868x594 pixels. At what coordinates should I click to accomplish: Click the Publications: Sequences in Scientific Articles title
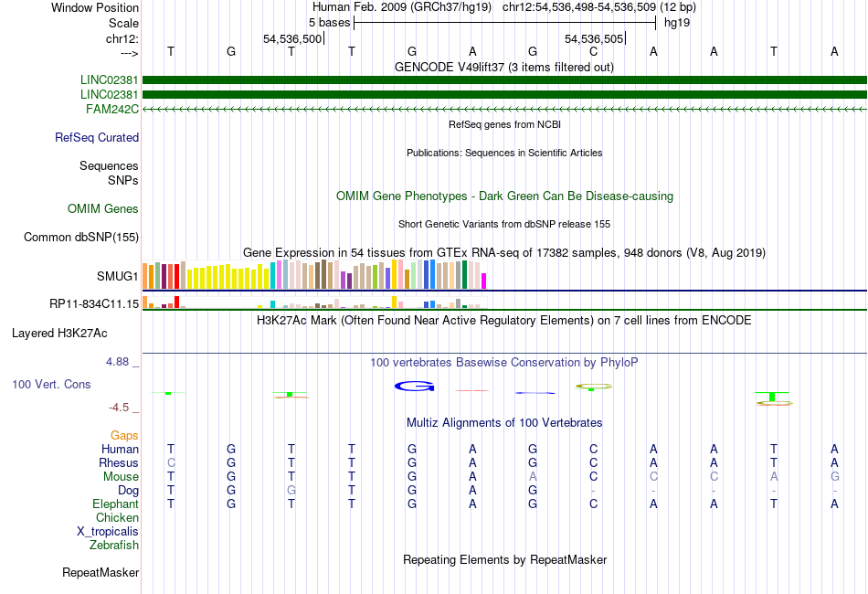(x=504, y=153)
